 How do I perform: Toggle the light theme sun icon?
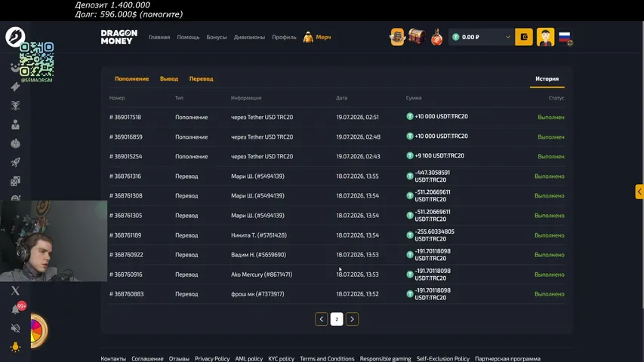tap(15, 347)
